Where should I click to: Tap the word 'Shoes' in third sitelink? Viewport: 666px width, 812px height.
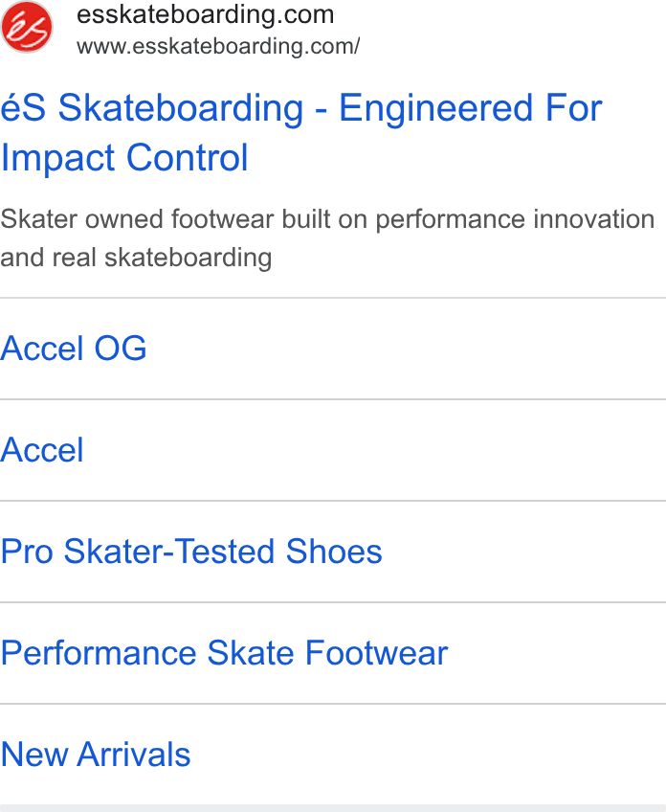pos(334,551)
